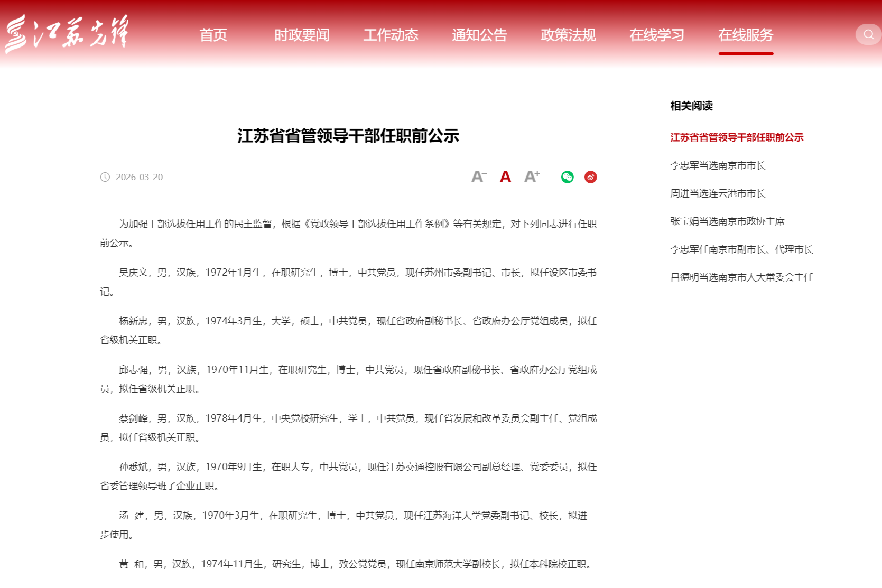Decrease font size with A− icon
The height and width of the screenshot is (588, 882).
point(479,177)
